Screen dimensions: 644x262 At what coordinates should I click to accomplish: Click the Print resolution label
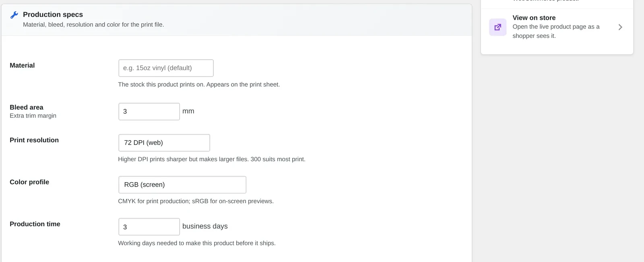pos(34,140)
